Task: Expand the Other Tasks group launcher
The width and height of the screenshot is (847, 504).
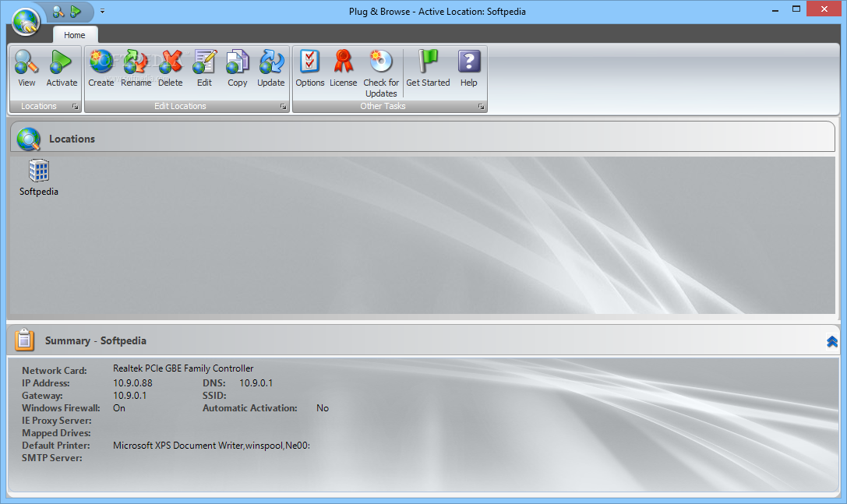Action: pos(481,107)
